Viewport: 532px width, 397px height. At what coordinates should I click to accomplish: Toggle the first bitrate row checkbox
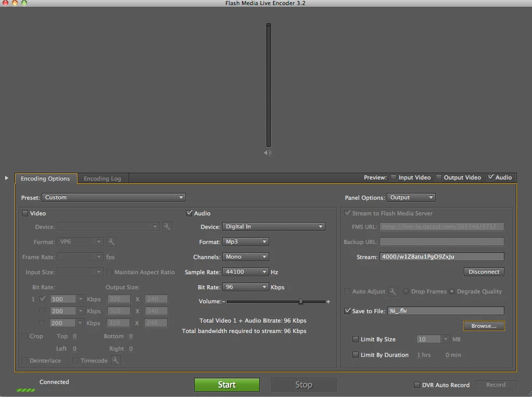pyautogui.click(x=42, y=299)
